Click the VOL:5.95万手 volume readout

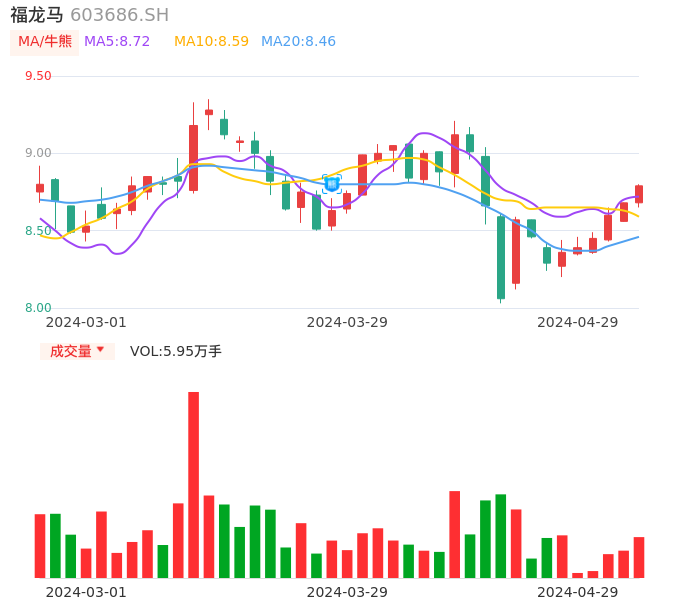(176, 351)
